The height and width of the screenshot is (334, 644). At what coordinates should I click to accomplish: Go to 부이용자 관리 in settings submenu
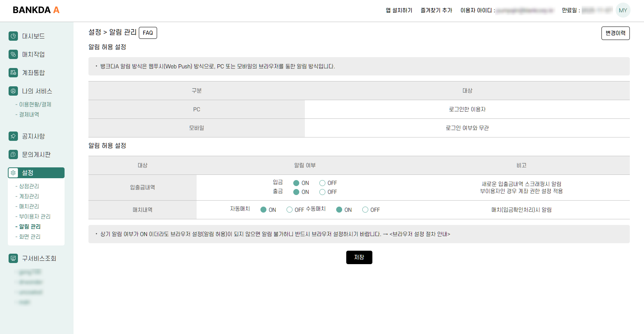point(35,217)
